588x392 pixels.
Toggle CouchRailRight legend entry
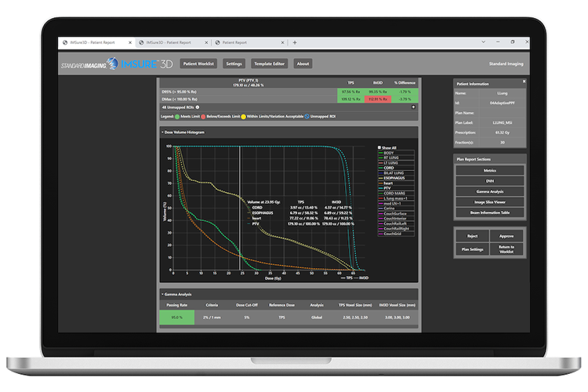396,229
